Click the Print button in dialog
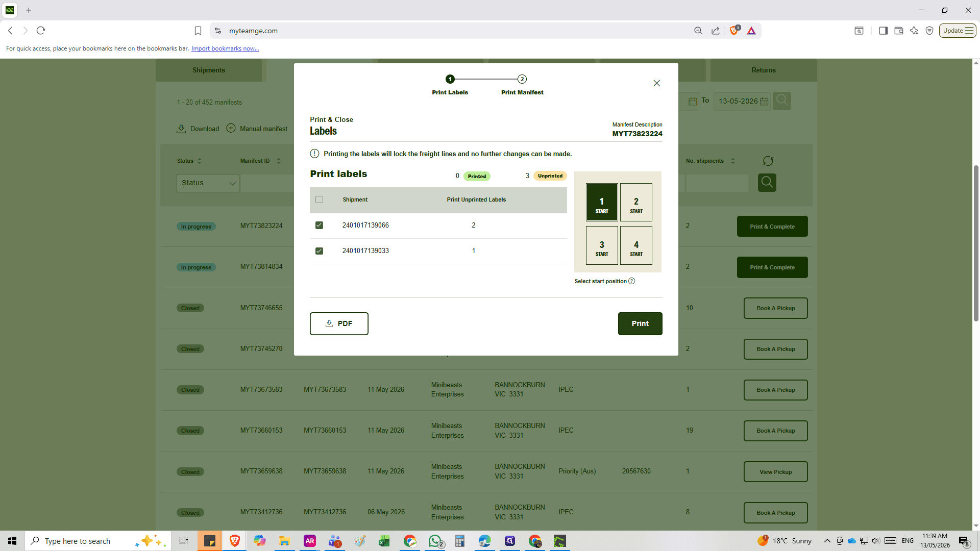This screenshot has height=551, width=980. pyautogui.click(x=640, y=323)
